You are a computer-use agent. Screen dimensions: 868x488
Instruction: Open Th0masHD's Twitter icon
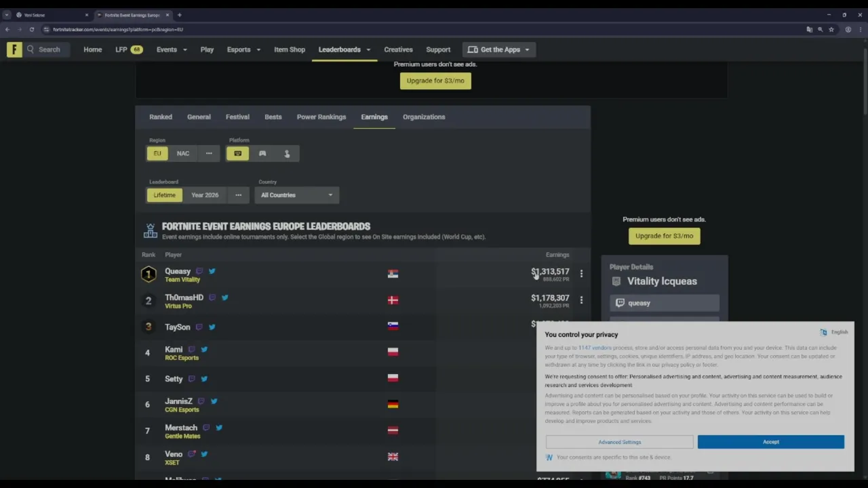pyautogui.click(x=225, y=298)
